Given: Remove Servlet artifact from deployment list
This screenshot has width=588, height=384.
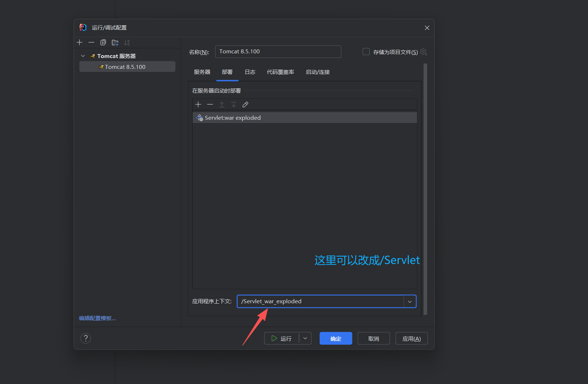Looking at the screenshot, I should (210, 105).
